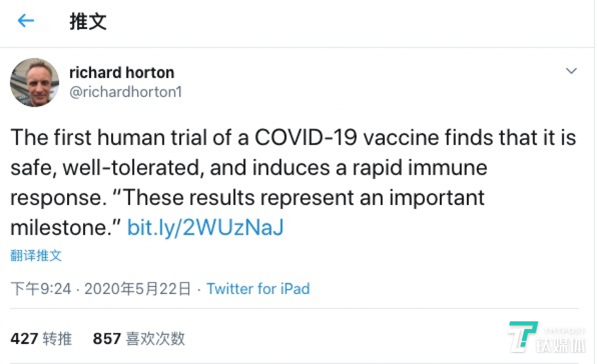Image resolution: width=597 pixels, height=364 pixels.
Task: View the 427 转推 retweets list
Action: 41,338
